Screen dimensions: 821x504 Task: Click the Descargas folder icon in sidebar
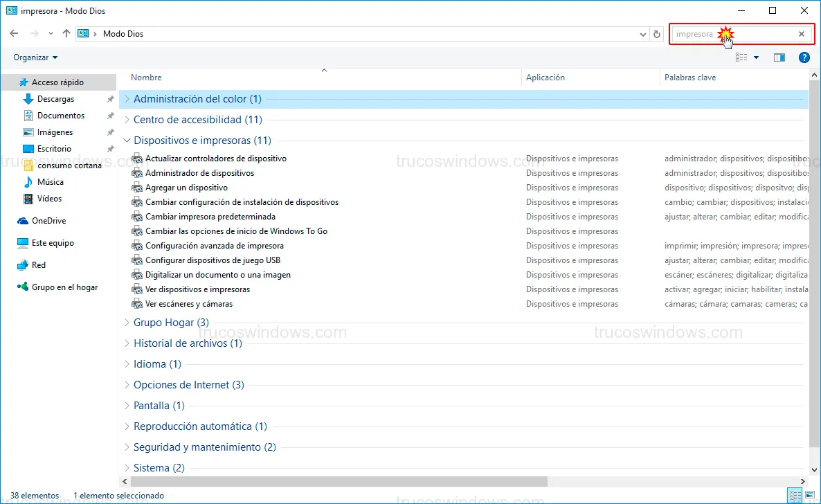[28, 99]
